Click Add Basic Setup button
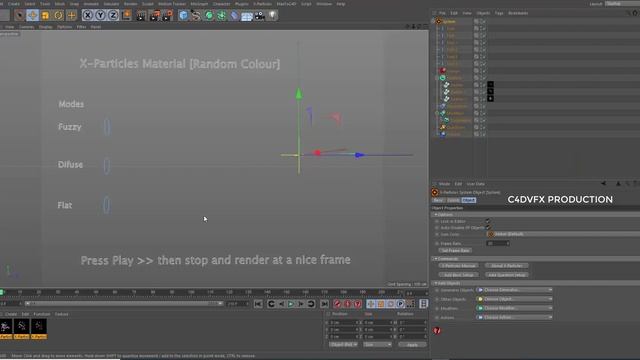The width and height of the screenshot is (640, 360). [x=459, y=275]
